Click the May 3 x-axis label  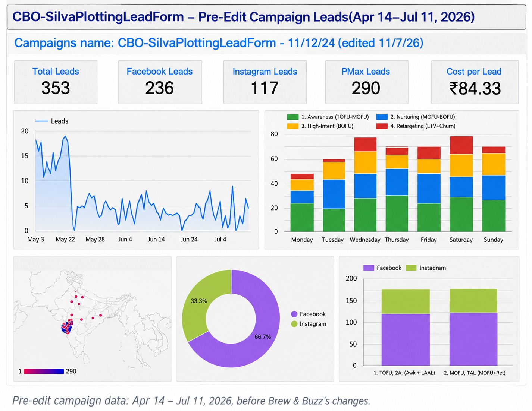coord(36,240)
